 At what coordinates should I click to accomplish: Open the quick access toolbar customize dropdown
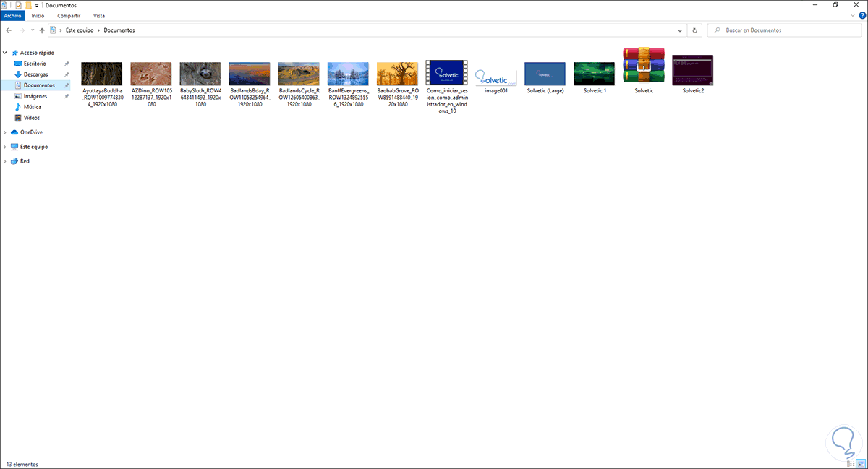(36, 5)
